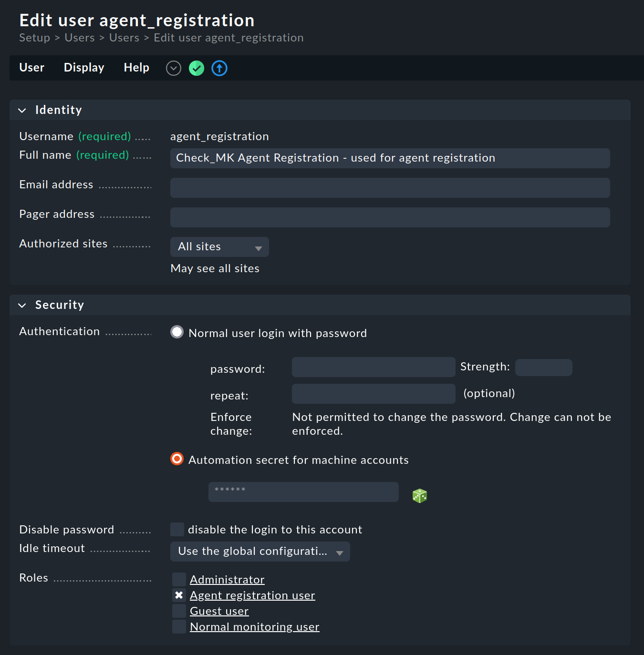The height and width of the screenshot is (655, 644).
Task: Click the Email address field
Action: coord(389,187)
